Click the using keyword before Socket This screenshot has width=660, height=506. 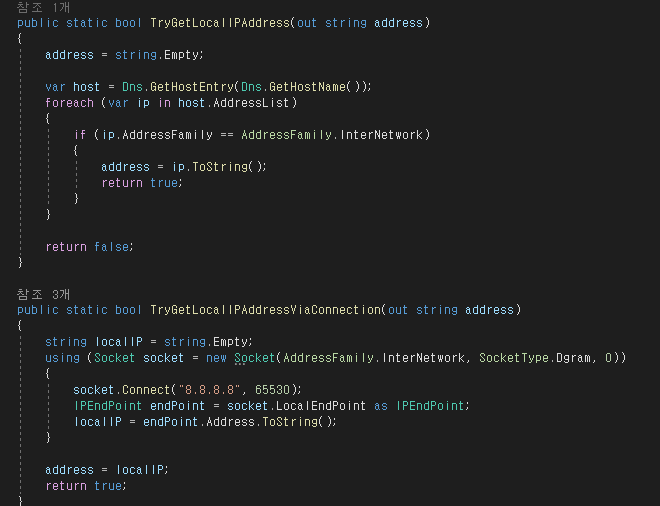pos(62,358)
